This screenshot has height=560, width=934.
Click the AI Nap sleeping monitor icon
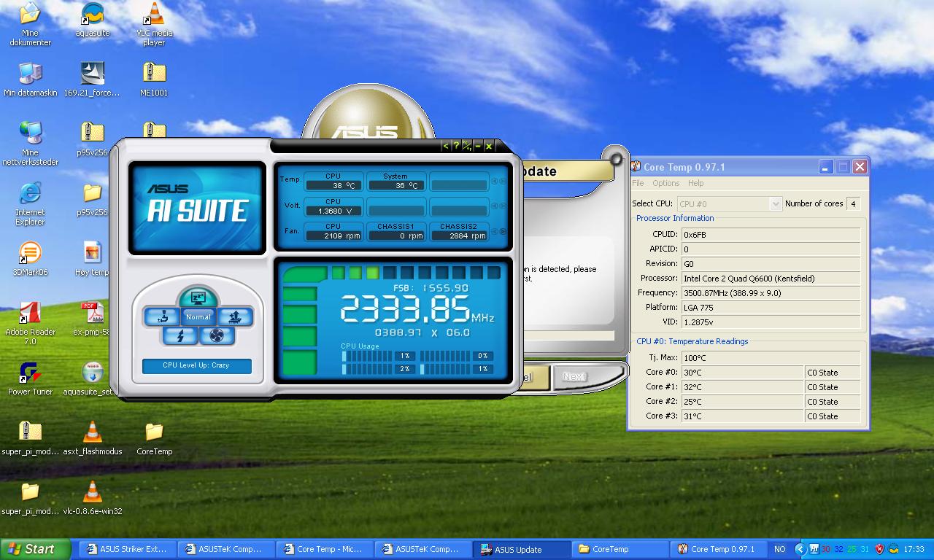coord(197,297)
